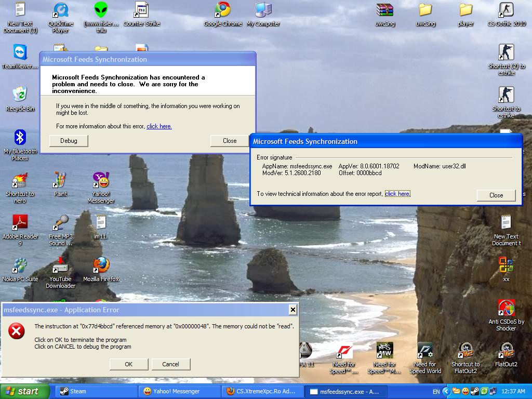Open Free MP3 Sound shortcut

point(60,230)
